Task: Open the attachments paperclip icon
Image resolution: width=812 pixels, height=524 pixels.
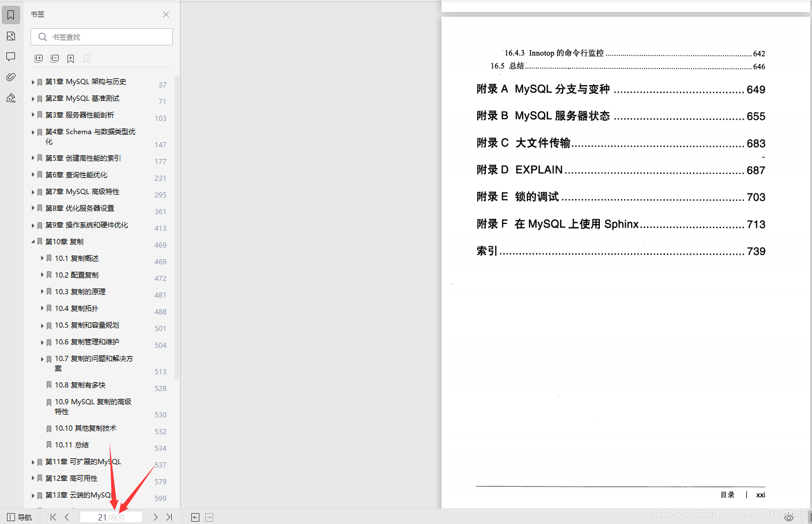Action: click(11, 77)
